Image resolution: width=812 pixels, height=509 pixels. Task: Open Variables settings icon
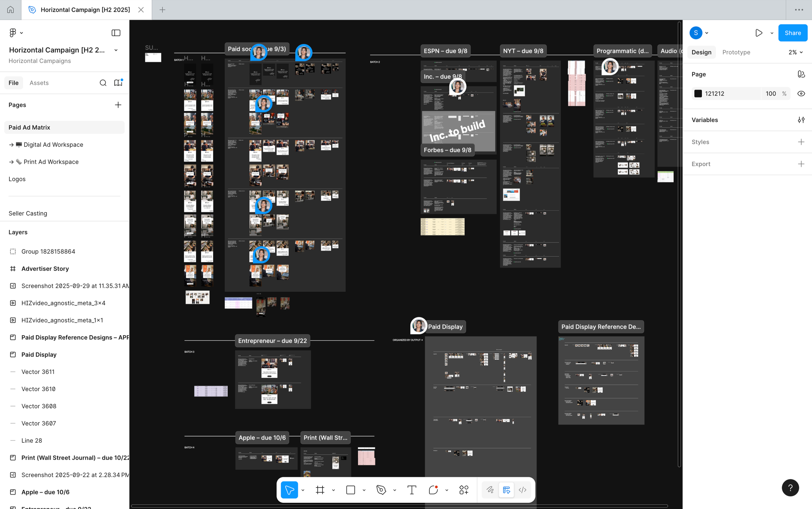click(x=801, y=120)
